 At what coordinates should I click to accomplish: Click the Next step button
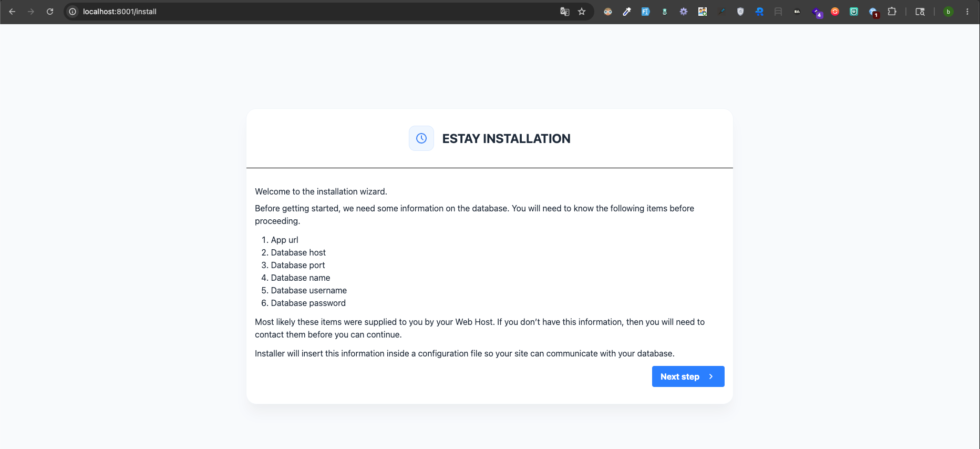click(688, 376)
